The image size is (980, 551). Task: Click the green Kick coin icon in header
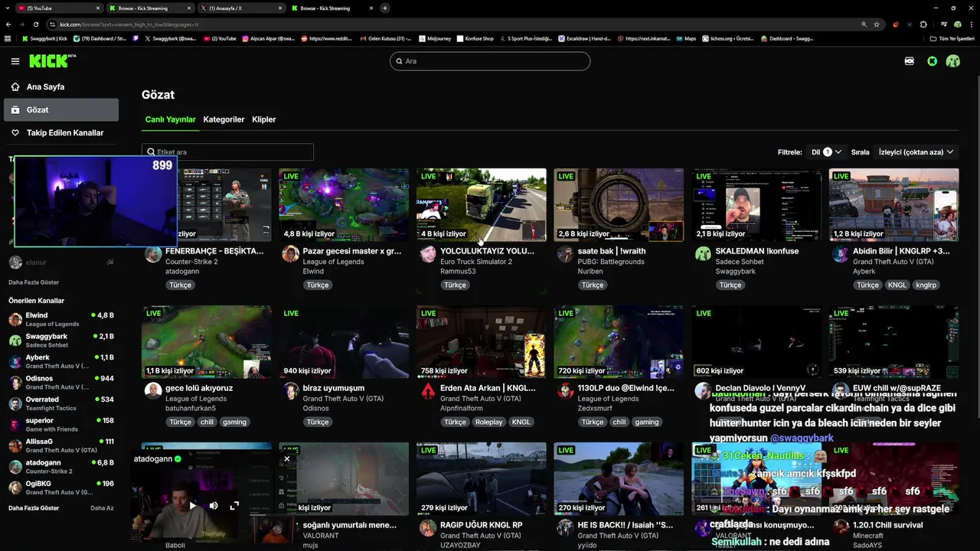(932, 61)
